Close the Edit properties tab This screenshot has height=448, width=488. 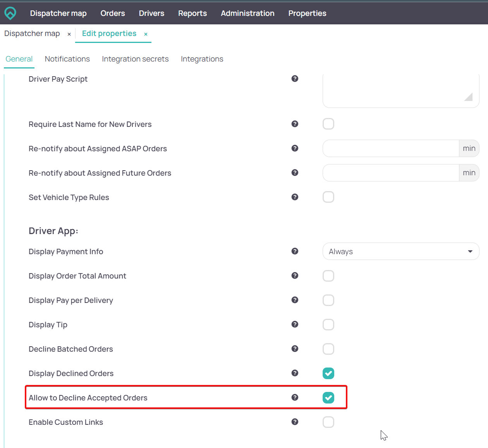146,34
